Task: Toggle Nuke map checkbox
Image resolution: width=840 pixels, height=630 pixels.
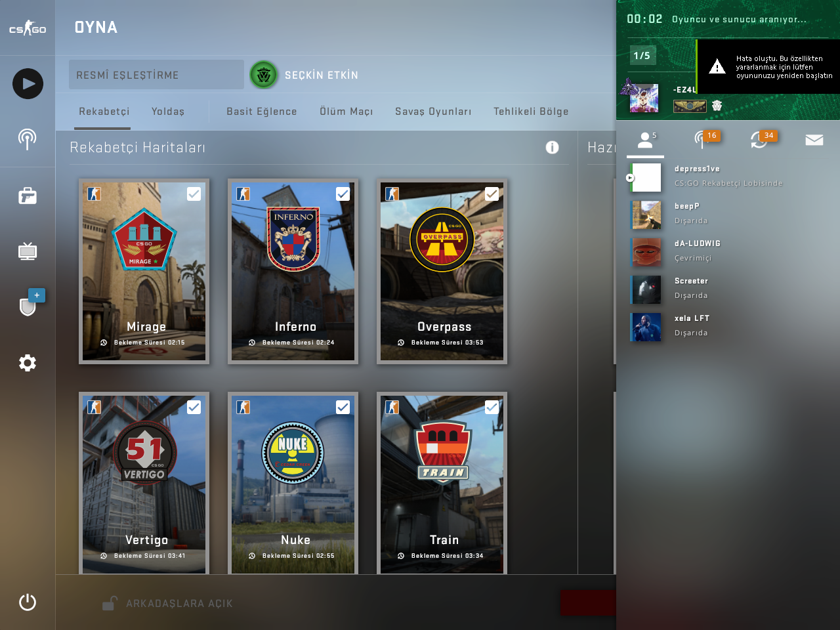Action: pos(343,407)
